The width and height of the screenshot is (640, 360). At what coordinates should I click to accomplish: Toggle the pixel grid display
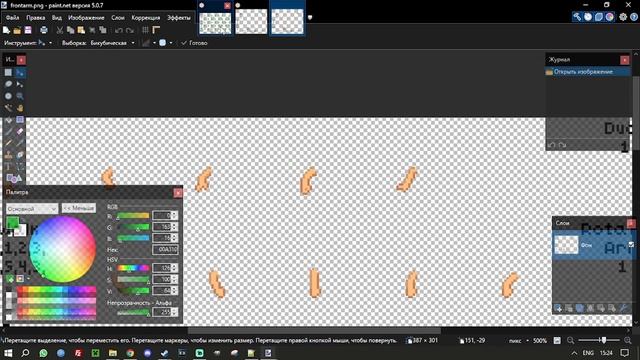(x=145, y=30)
